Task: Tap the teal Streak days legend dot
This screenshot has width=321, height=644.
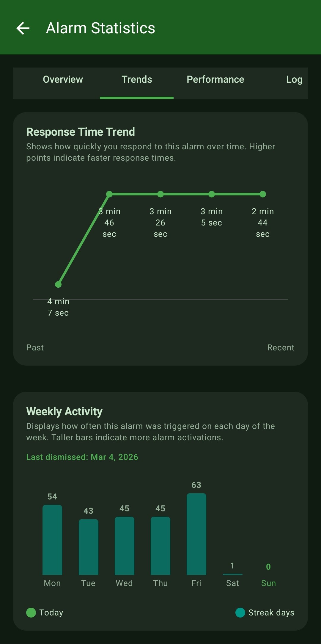Action: pyautogui.click(x=240, y=612)
